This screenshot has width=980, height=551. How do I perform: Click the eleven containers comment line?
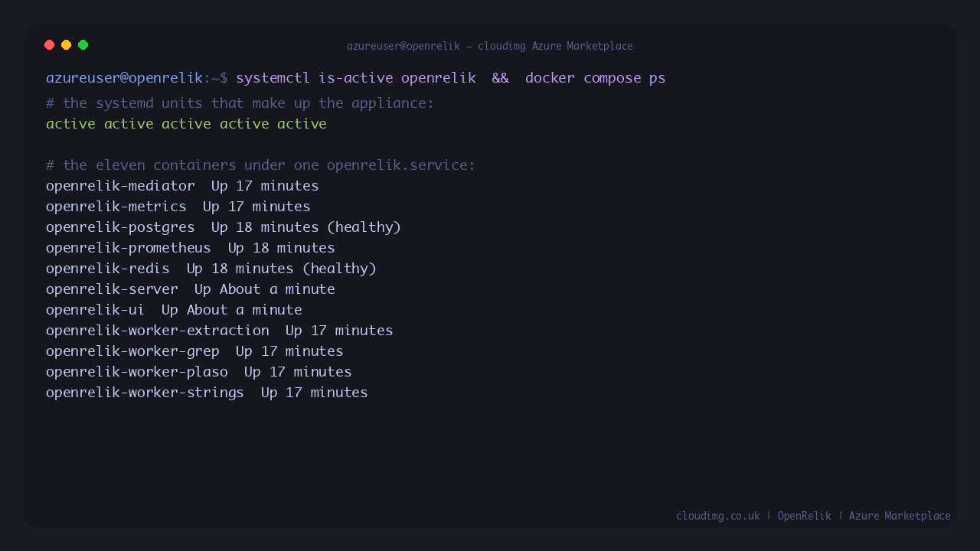point(261,165)
